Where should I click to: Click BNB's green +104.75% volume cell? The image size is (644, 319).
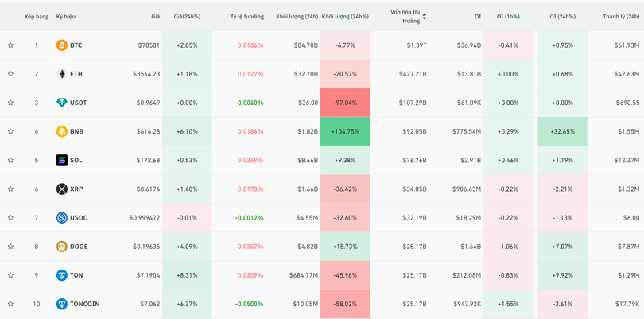tap(345, 131)
